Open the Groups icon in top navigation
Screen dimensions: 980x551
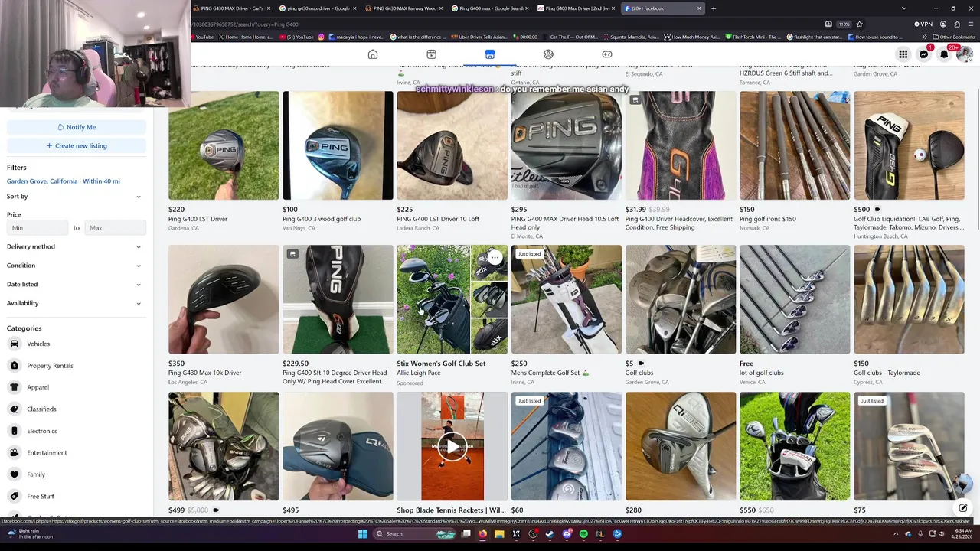(548, 54)
